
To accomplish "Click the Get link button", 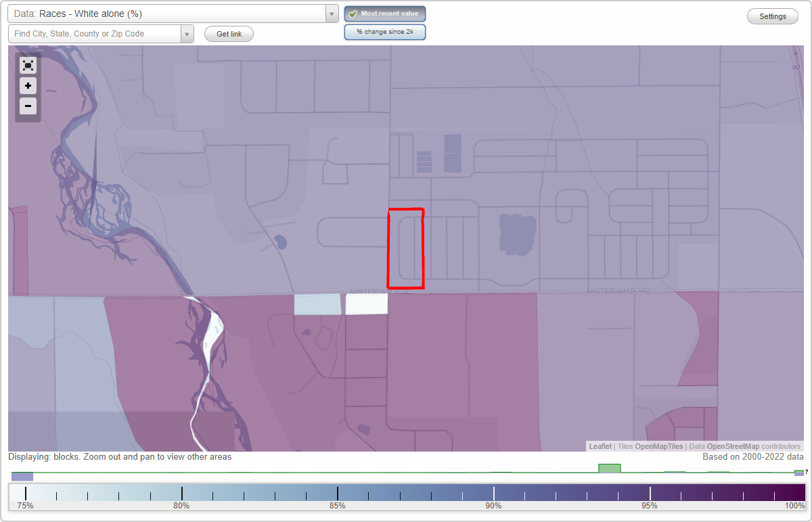I will pyautogui.click(x=229, y=34).
